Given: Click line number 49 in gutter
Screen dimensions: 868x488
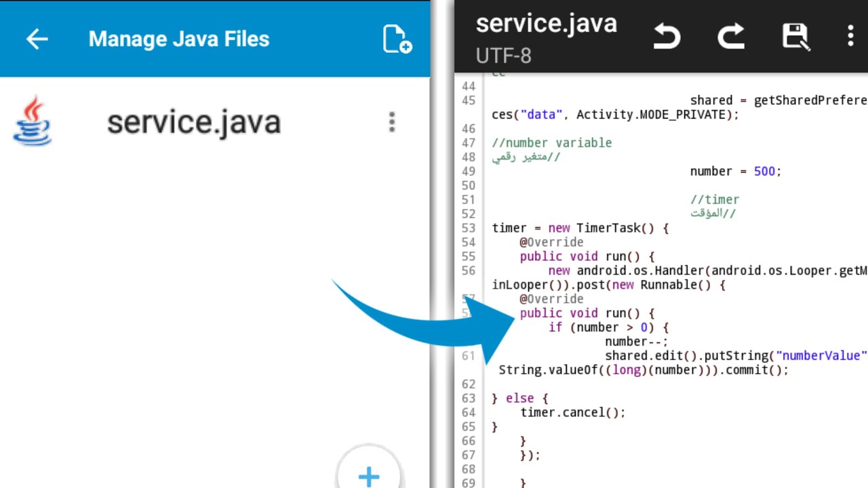Looking at the screenshot, I should 469,171.
